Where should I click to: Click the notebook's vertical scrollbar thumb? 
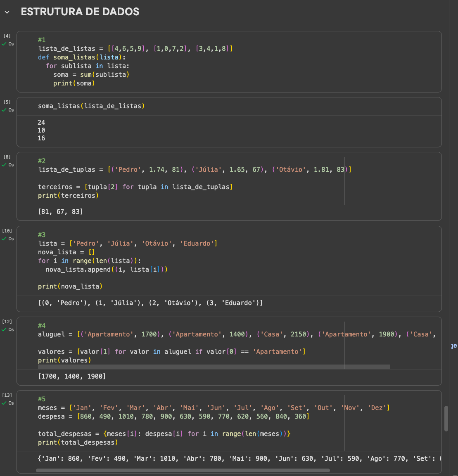pos(446,419)
